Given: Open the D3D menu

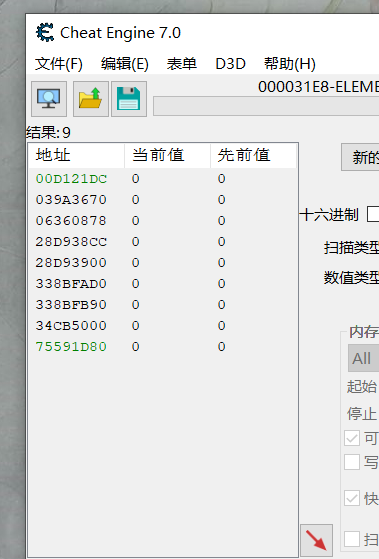Looking at the screenshot, I should [x=230, y=64].
